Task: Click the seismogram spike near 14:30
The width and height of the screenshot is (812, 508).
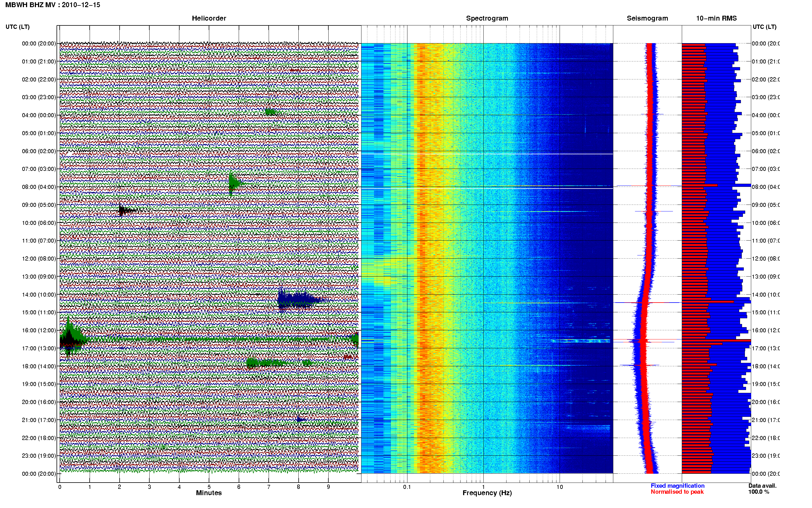Action: [647, 303]
